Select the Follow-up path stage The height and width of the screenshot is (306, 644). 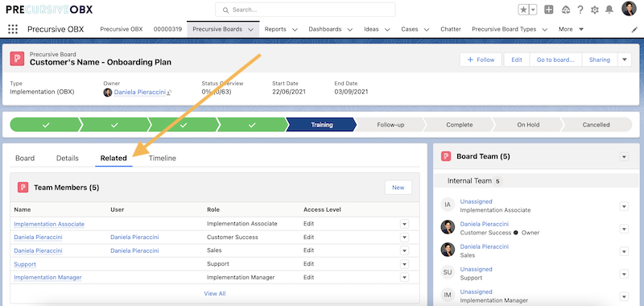click(x=390, y=125)
